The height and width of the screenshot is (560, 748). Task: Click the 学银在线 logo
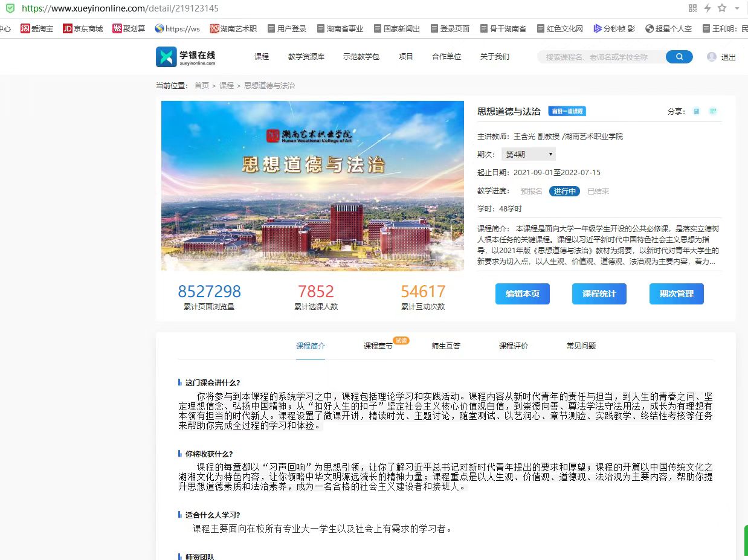coord(186,57)
